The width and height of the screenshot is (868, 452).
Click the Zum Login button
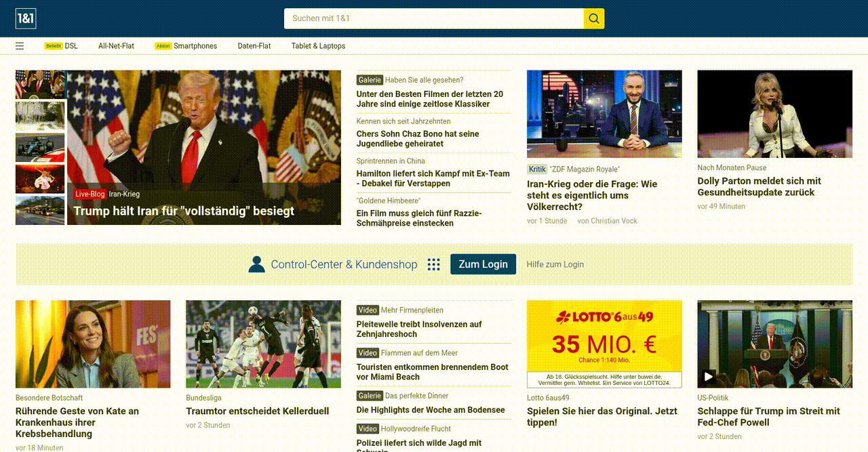(x=483, y=264)
